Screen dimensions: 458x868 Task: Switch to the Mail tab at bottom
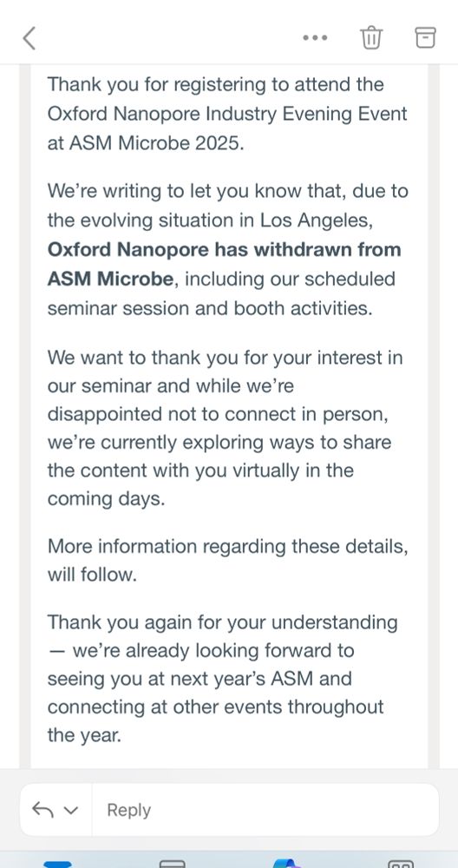[x=57, y=864]
